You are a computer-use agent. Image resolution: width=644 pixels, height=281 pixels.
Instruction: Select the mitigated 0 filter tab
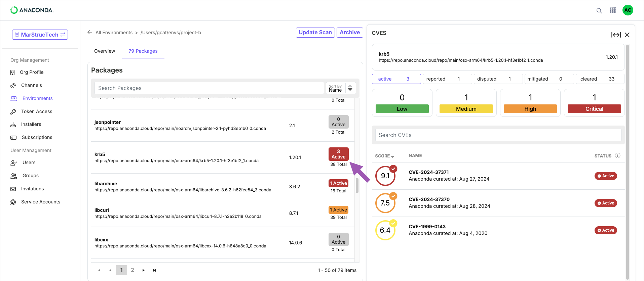pyautogui.click(x=549, y=79)
